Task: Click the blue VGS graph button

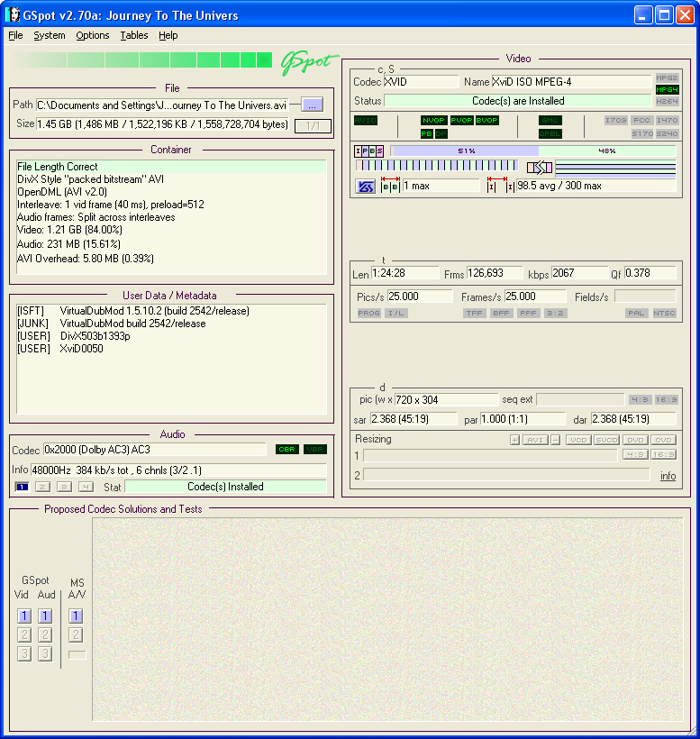Action: (365, 187)
